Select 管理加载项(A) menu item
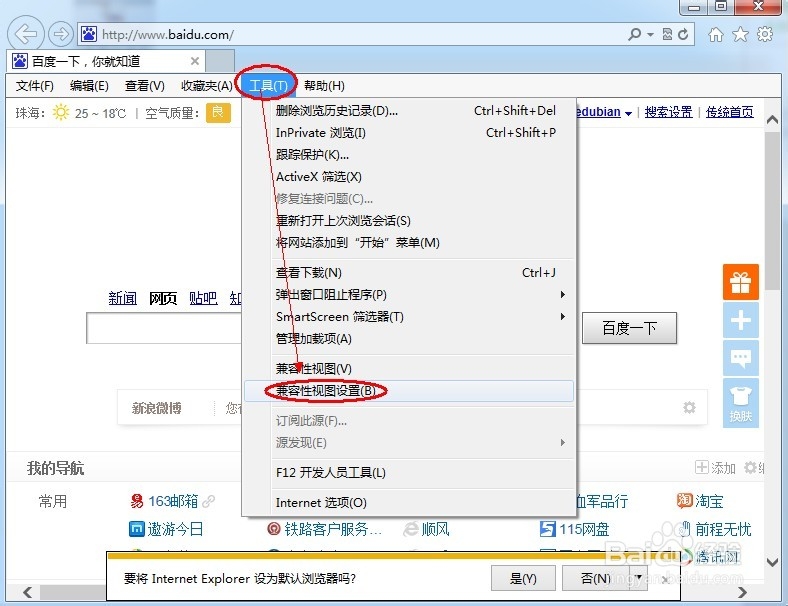 (x=409, y=339)
